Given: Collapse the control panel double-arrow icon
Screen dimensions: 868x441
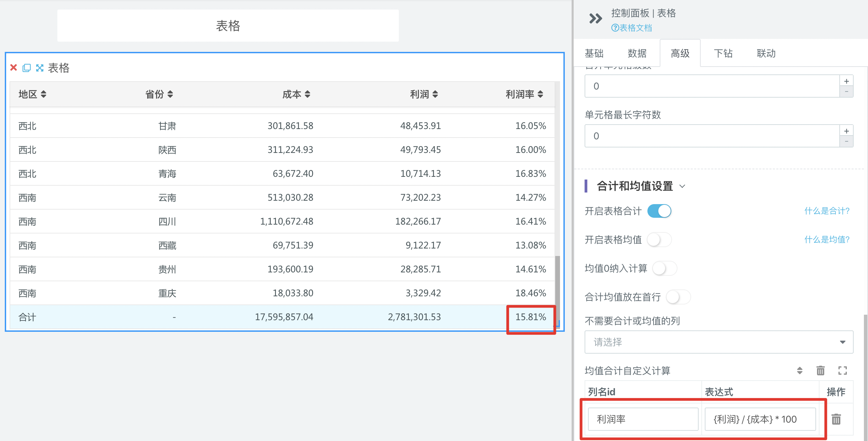Looking at the screenshot, I should (x=596, y=18).
